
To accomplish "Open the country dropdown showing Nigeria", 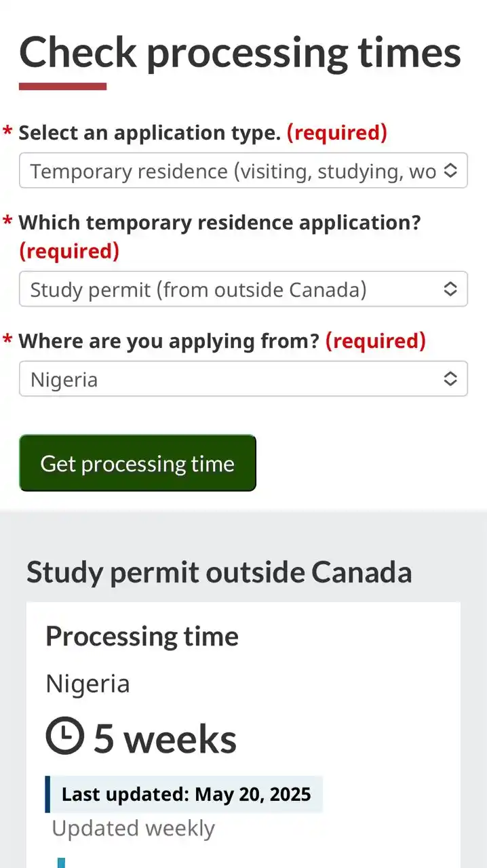I will pos(243,379).
